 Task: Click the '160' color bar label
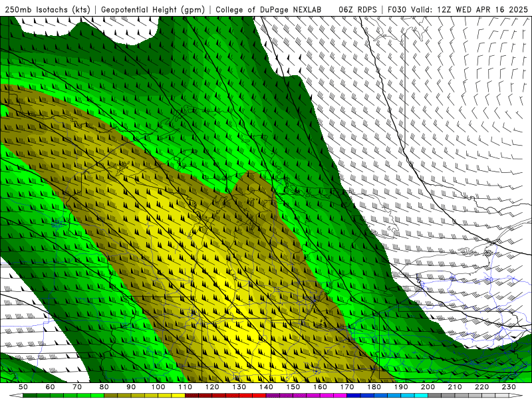pyautogui.click(x=320, y=387)
